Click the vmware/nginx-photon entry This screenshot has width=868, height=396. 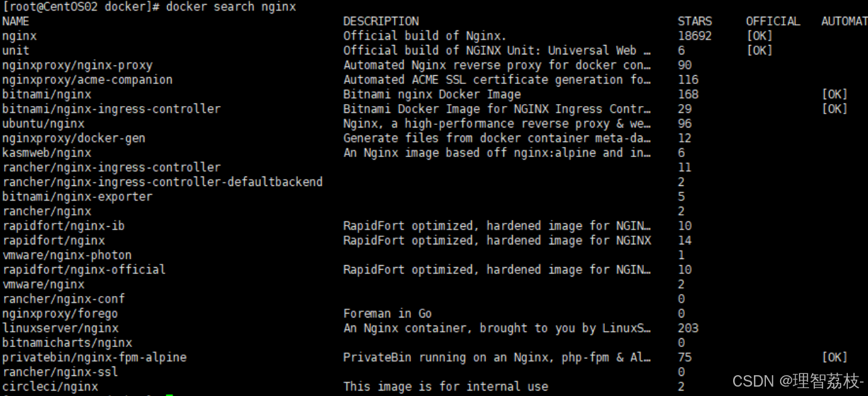tap(67, 255)
